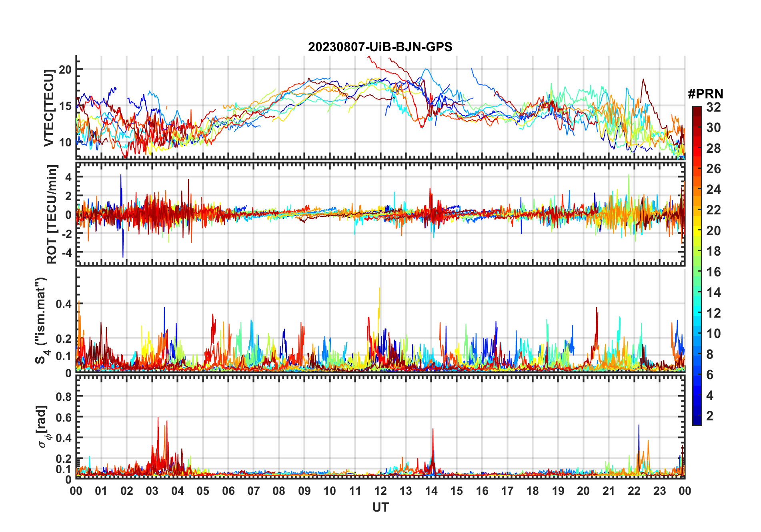Click VTEC axis tick label 10

click(65, 142)
